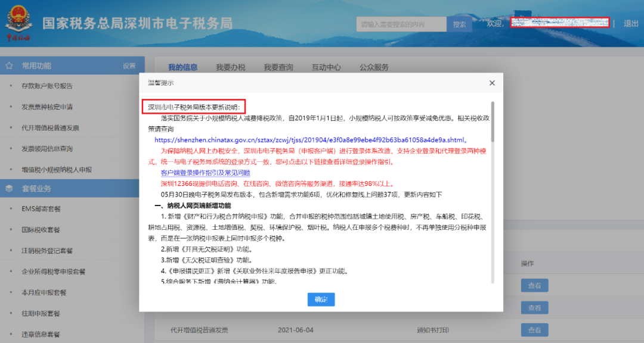This screenshot has width=644, height=343.
Task: Click the 确定 button in the dialog
Action: coord(321,300)
